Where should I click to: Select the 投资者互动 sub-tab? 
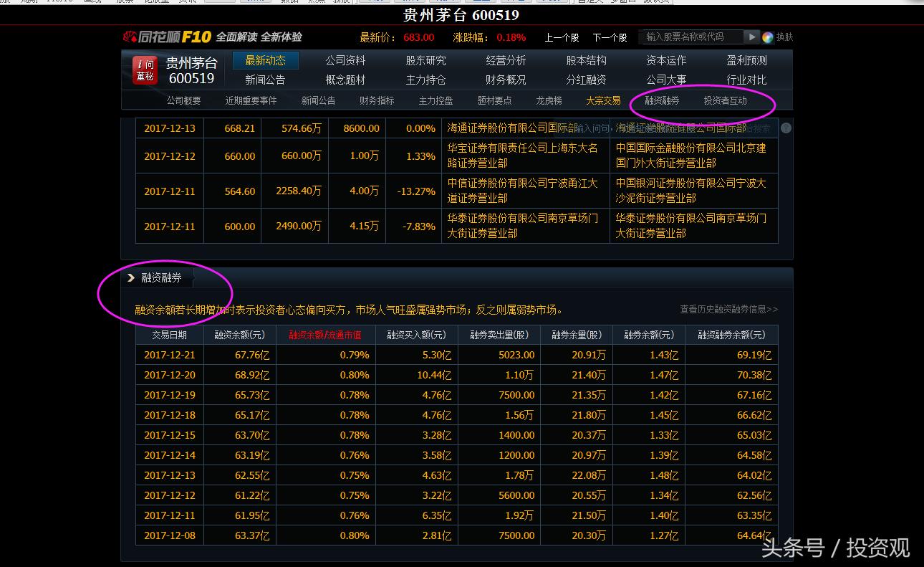[x=725, y=100]
